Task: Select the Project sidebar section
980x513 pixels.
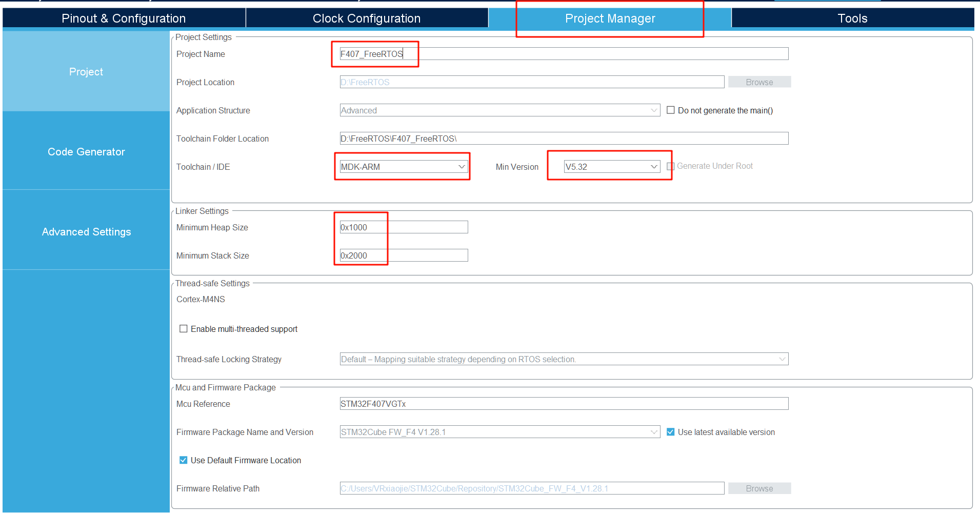Action: coord(86,72)
